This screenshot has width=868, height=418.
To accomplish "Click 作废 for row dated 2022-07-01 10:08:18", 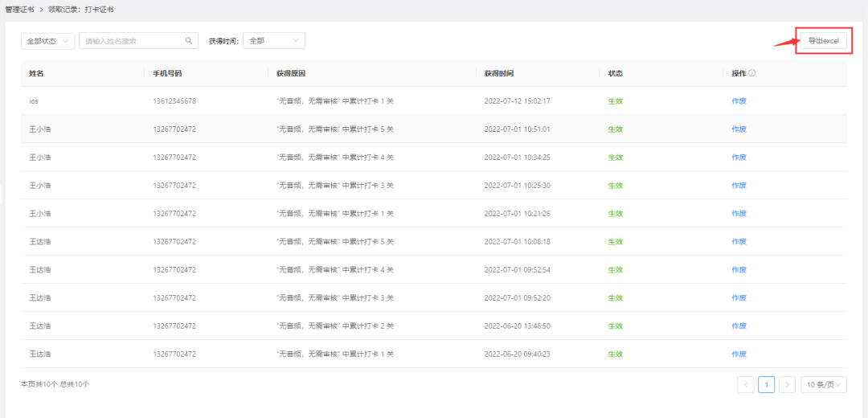I will (739, 241).
